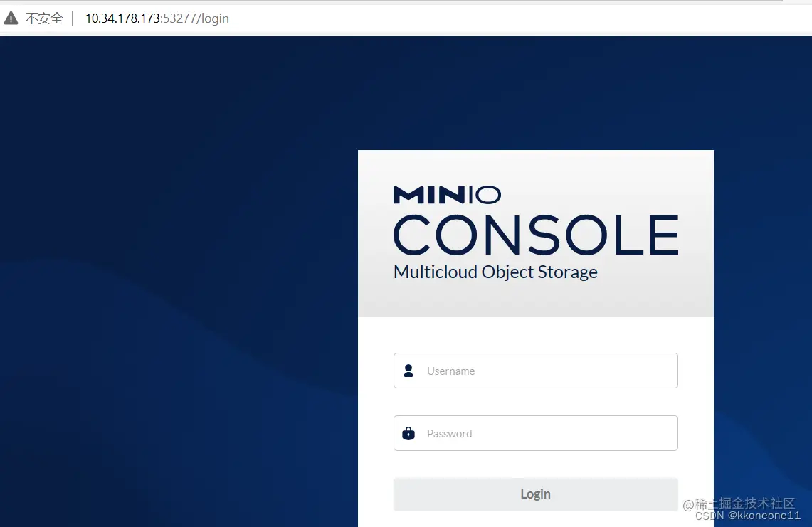Click the 'Multicloud Object Storage' tagline
Image resolution: width=812 pixels, height=527 pixels.
point(495,272)
